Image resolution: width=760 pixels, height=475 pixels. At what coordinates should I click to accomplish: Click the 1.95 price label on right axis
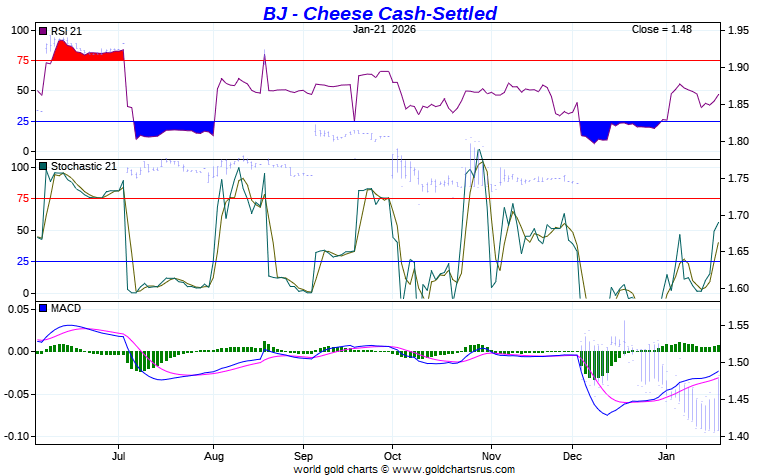click(x=738, y=31)
